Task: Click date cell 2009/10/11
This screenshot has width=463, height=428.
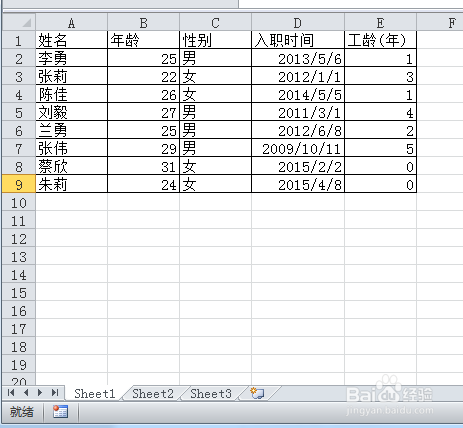Action: [x=298, y=148]
